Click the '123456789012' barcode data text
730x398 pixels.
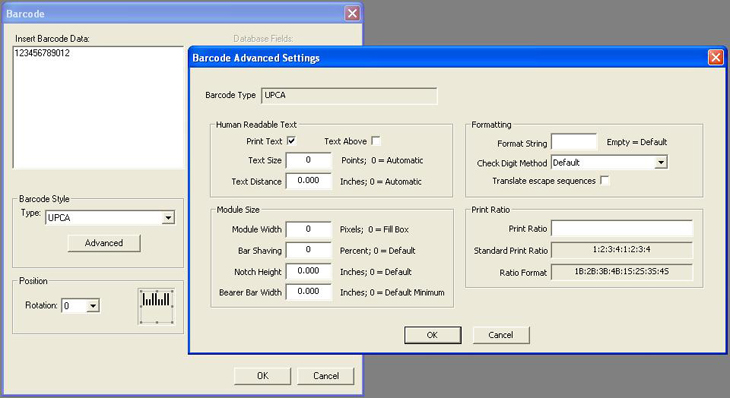[x=42, y=53]
